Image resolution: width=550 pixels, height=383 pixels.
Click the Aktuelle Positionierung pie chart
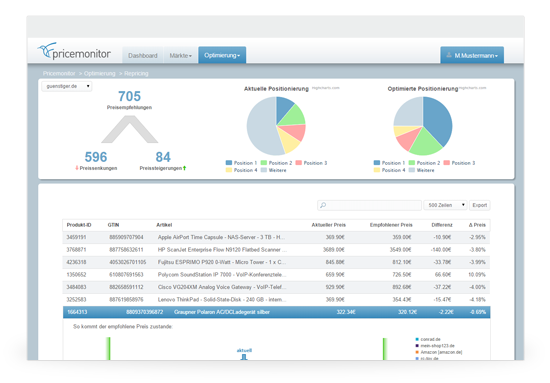click(x=276, y=126)
